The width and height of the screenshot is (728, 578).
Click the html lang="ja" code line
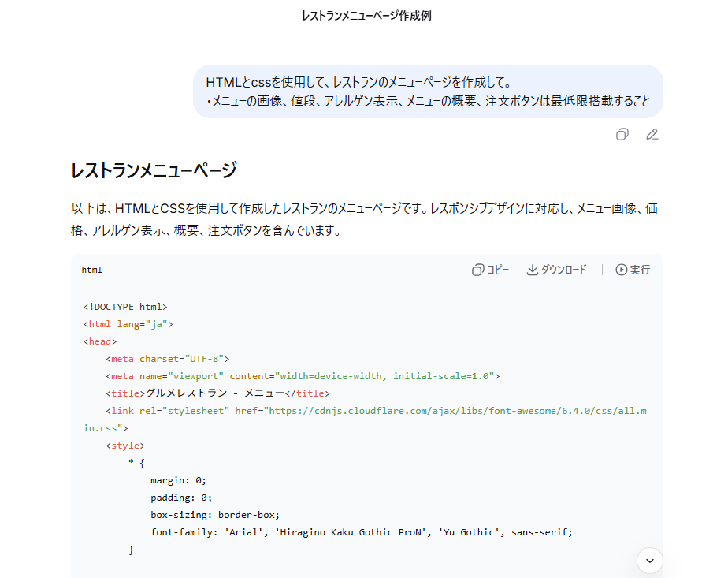[128, 324]
